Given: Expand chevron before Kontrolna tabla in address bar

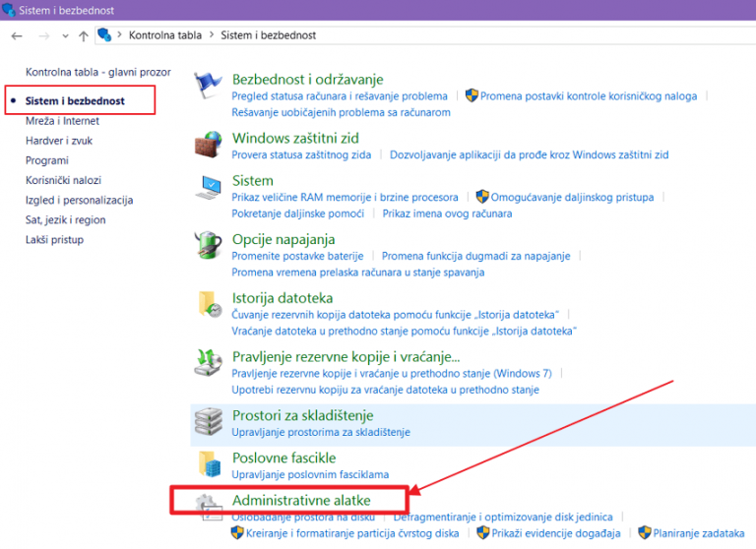Looking at the screenshot, I should point(119,34).
